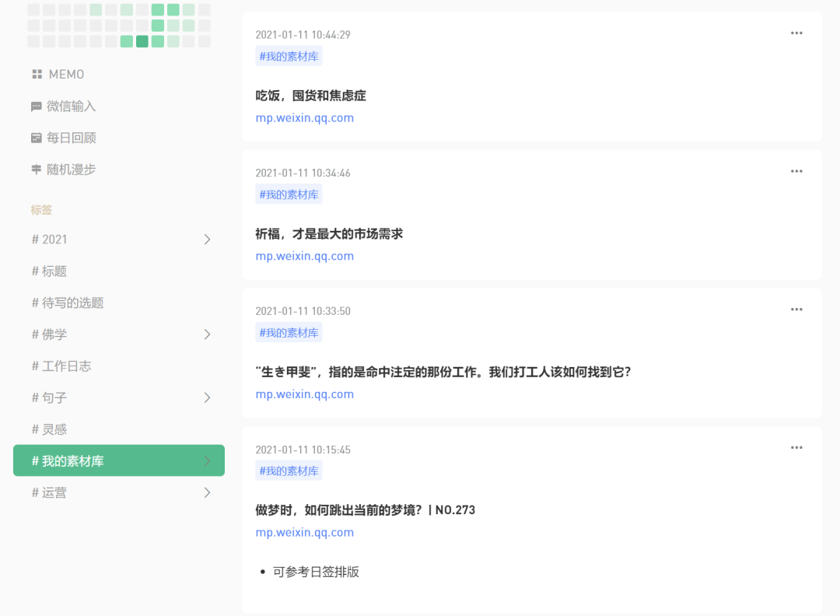This screenshot has width=840, height=616.
Task: Open mp.weixin.qq.com link under 生き甲斐 memo
Action: [304, 394]
